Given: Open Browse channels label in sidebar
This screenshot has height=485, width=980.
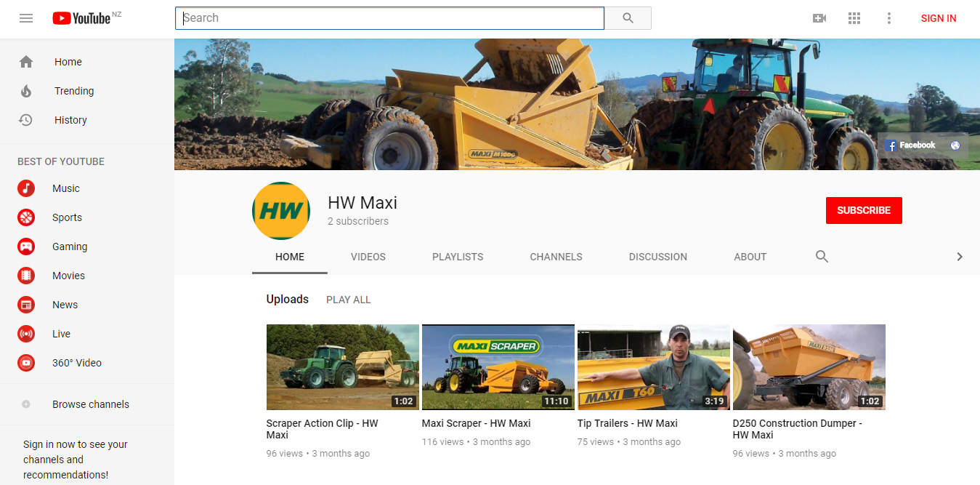Looking at the screenshot, I should coord(91,404).
